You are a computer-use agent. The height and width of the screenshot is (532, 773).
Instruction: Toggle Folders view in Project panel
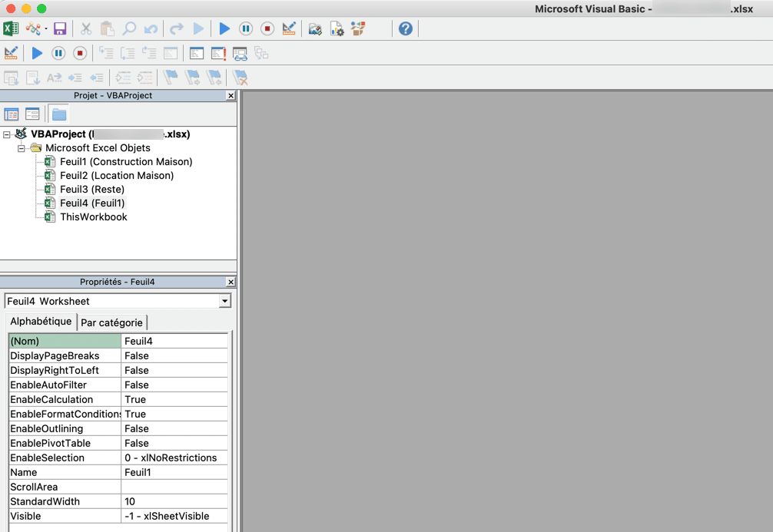click(59, 114)
